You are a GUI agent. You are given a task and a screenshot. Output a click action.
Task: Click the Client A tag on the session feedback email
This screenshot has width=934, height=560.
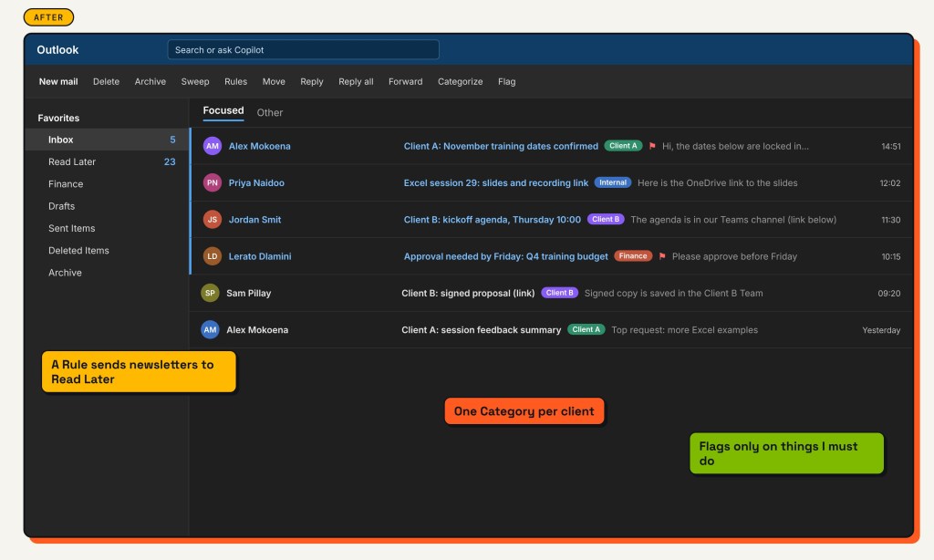tap(586, 329)
